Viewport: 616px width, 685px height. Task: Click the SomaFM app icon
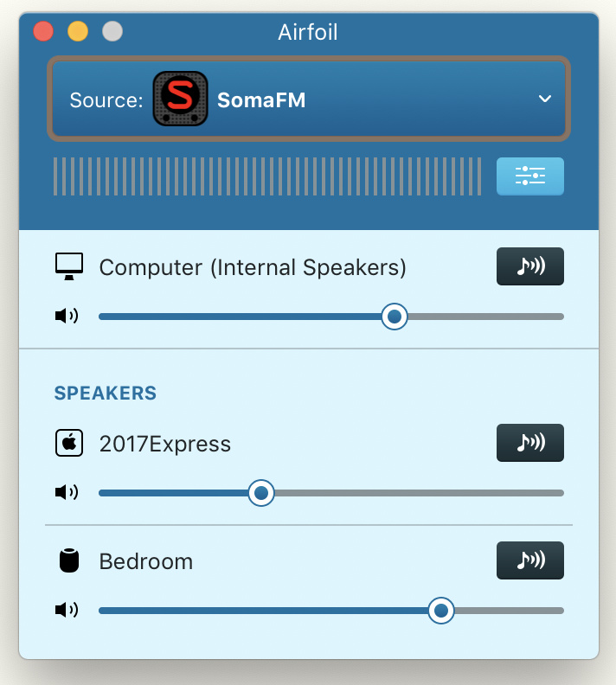pyautogui.click(x=180, y=99)
